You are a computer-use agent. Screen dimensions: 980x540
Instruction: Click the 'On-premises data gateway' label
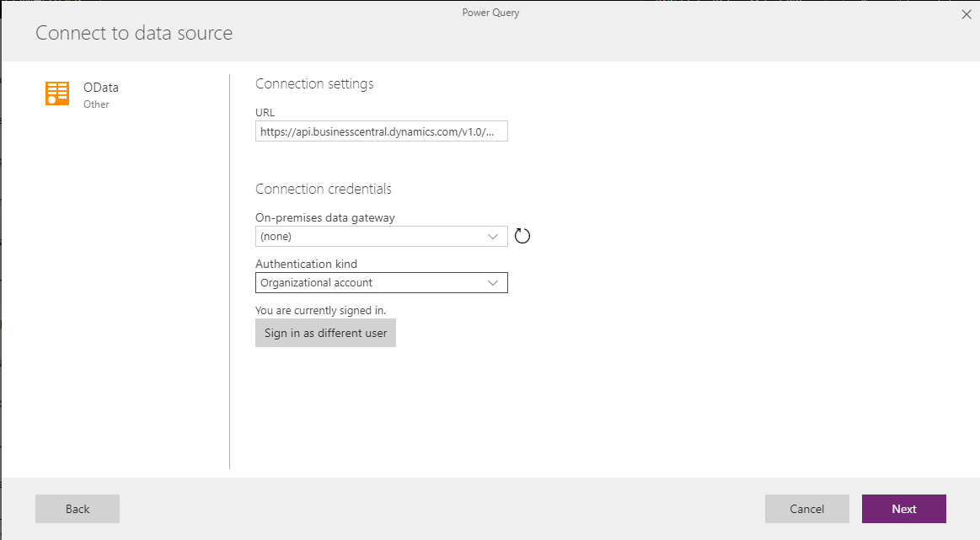[x=325, y=217]
